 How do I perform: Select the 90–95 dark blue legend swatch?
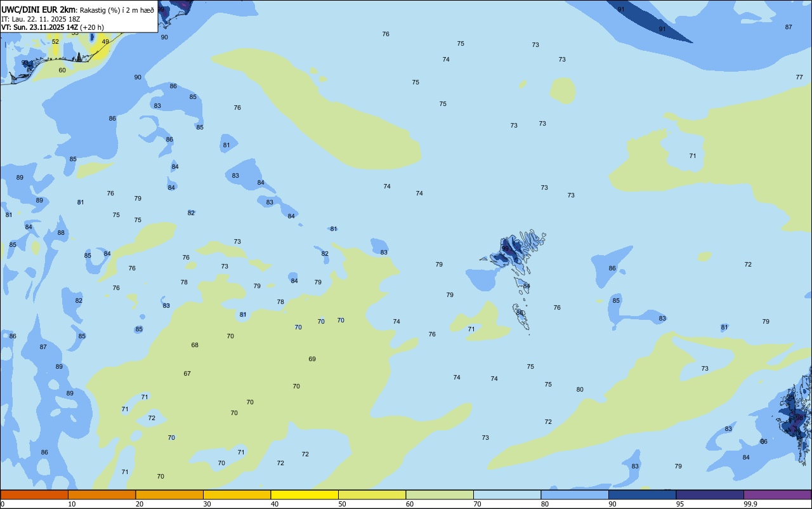click(x=642, y=494)
